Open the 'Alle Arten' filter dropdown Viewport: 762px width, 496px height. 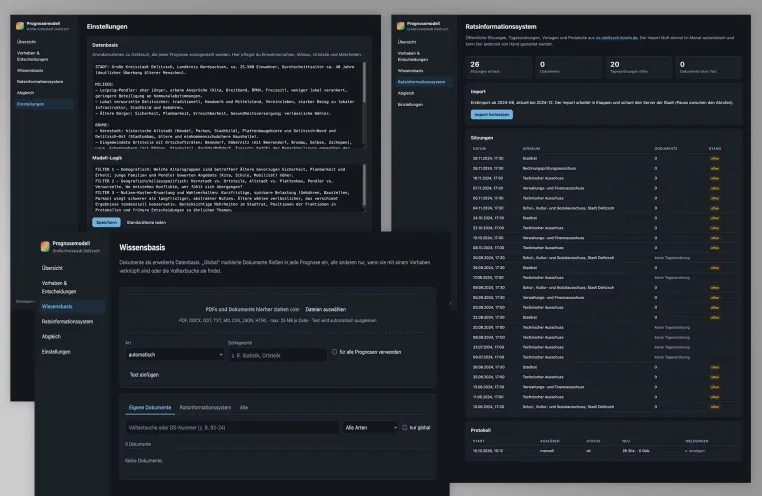pos(371,428)
